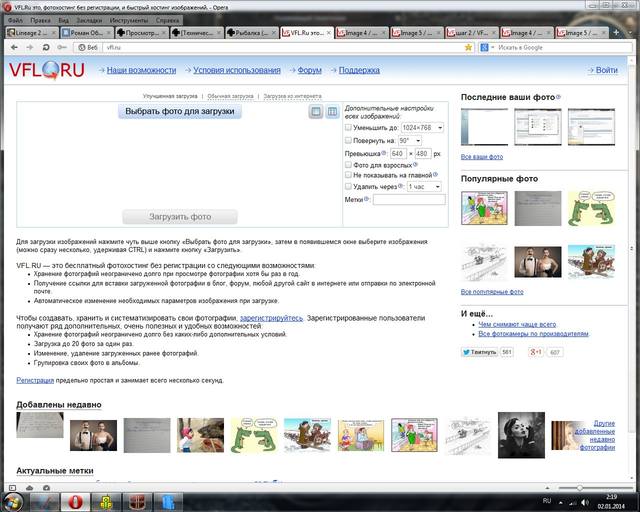Click the browser forward arrow
This screenshot has width=640, height=512.
tap(30, 47)
